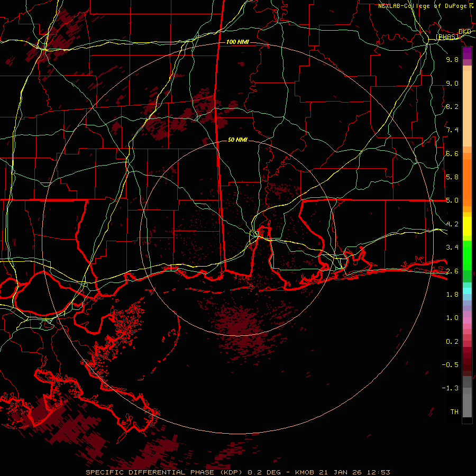476x476 pixels.
Task: Click the 5.8 value on the color scale
Action: click(452, 177)
